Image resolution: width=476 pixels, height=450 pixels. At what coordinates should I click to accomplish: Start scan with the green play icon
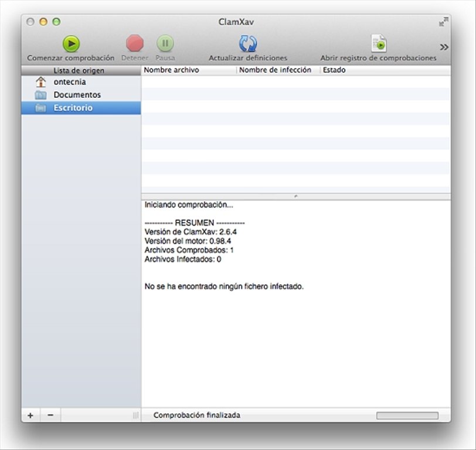71,44
